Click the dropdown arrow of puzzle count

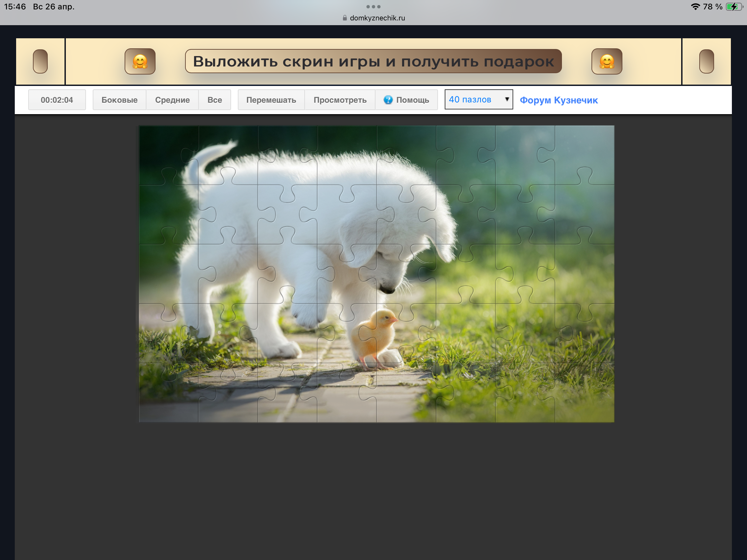507,99
